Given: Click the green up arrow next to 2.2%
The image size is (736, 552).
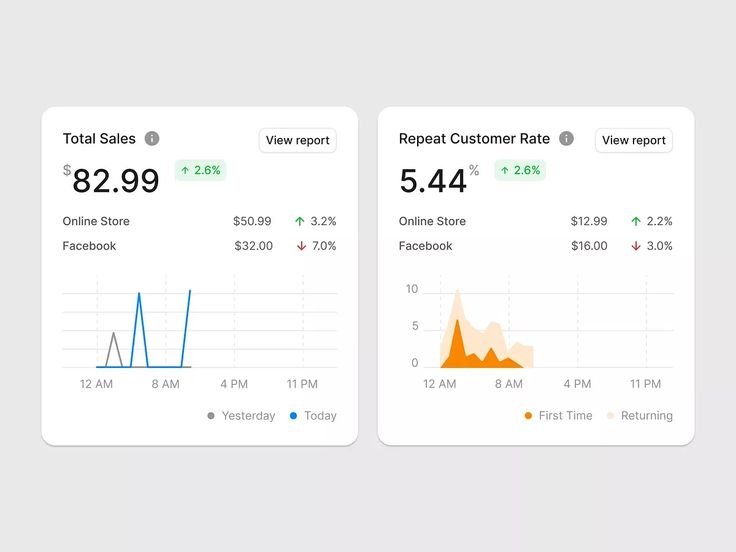Looking at the screenshot, I should pos(635,221).
